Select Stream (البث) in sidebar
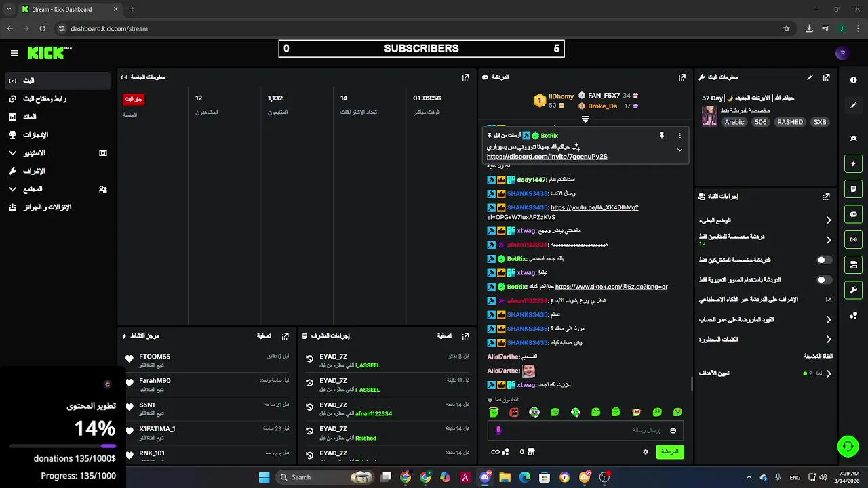868x488 pixels. click(58, 81)
